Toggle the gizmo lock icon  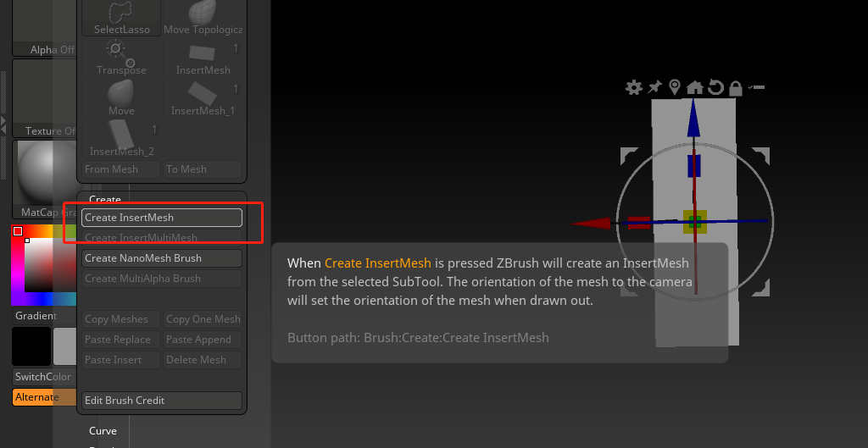[735, 87]
